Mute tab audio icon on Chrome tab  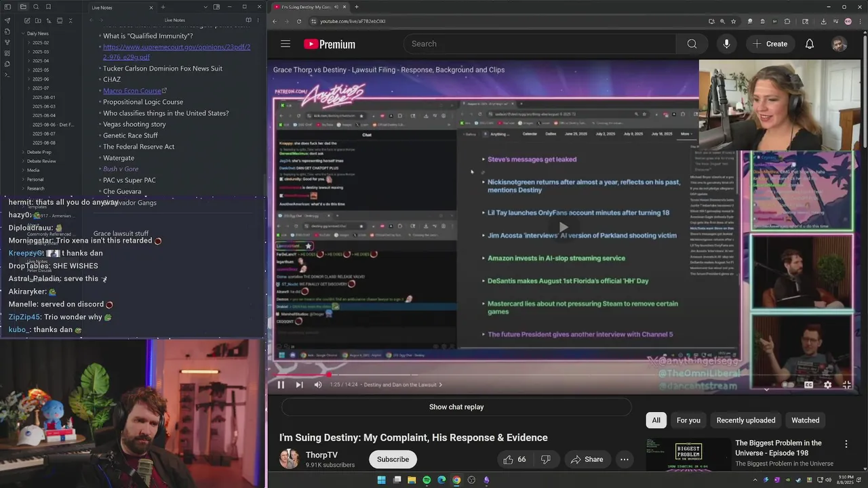click(335, 7)
